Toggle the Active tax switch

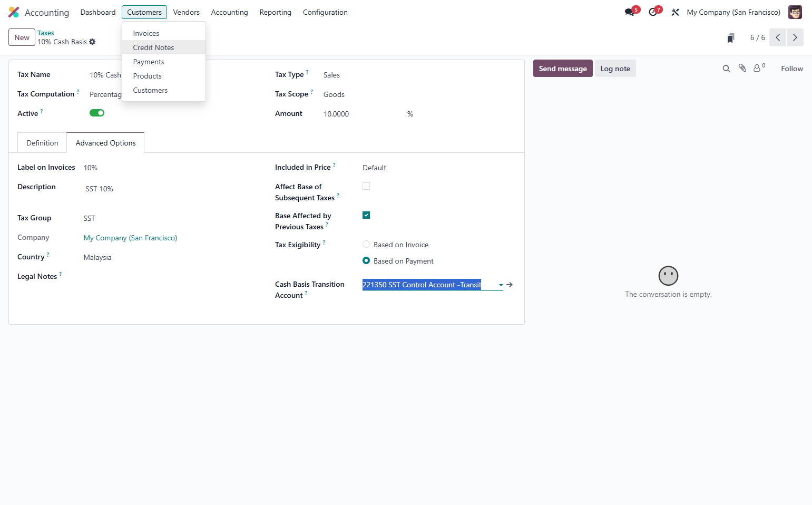(x=97, y=113)
